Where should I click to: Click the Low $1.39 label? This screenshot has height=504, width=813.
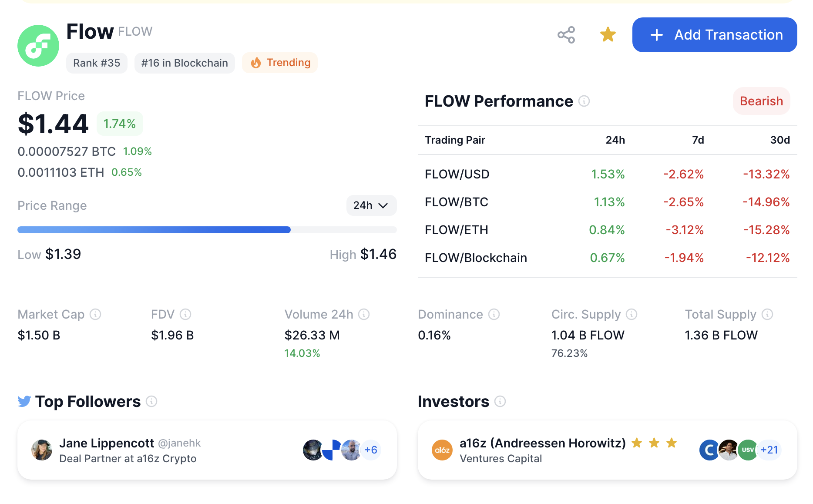click(x=49, y=254)
